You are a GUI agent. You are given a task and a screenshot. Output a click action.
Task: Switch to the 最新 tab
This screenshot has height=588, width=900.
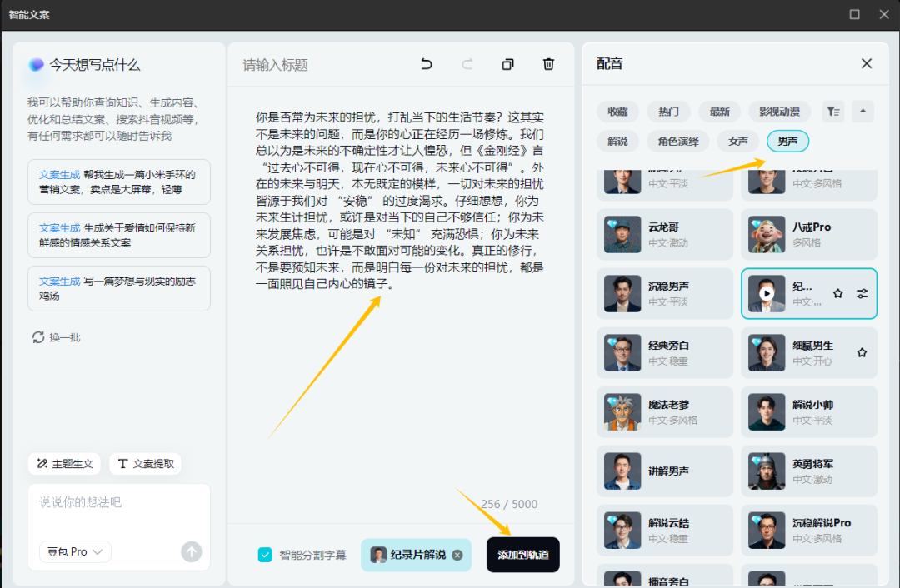click(720, 112)
